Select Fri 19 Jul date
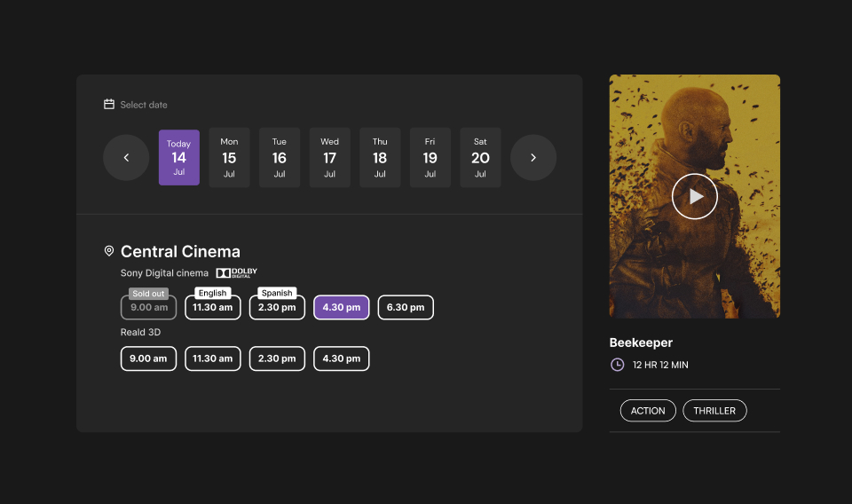The image size is (852, 504). pyautogui.click(x=430, y=158)
